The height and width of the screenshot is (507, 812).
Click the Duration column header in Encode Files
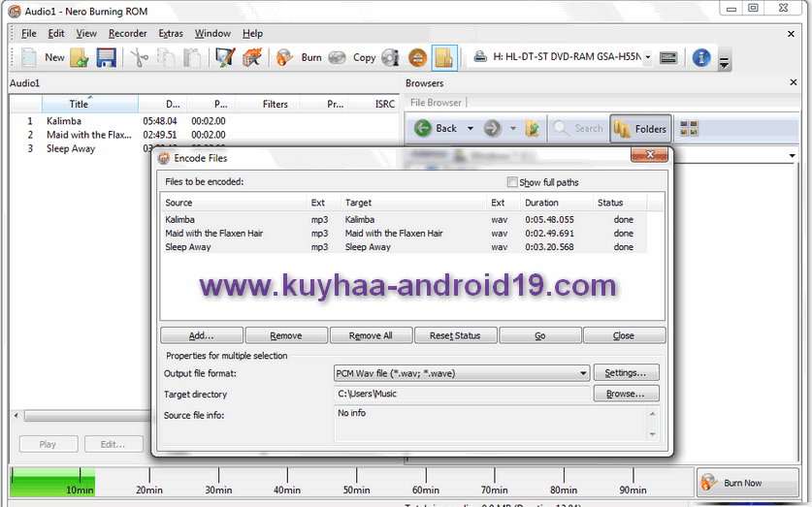pos(557,203)
